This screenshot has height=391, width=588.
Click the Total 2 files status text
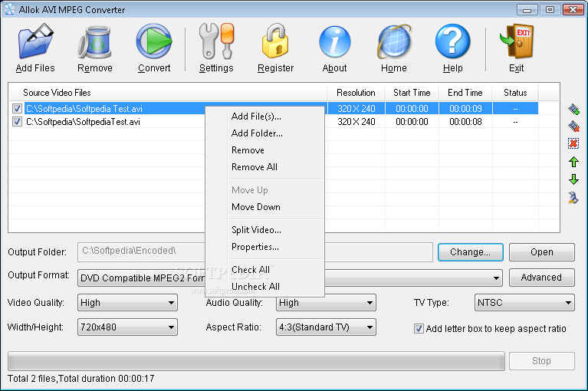pos(81,379)
